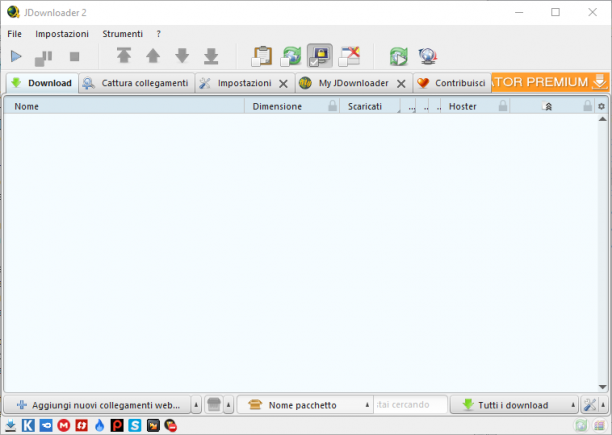Open the Strumenti menu
The image size is (612, 435).
(123, 34)
